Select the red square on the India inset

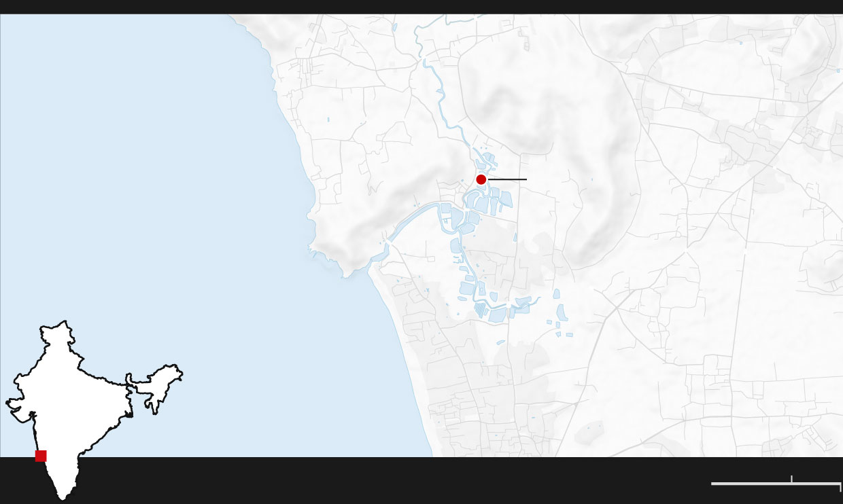(41, 456)
